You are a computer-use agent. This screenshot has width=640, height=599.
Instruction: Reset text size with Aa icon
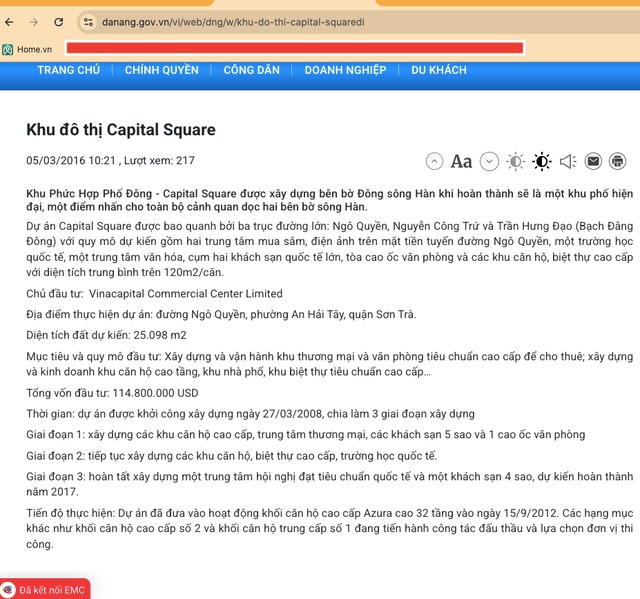(x=461, y=161)
